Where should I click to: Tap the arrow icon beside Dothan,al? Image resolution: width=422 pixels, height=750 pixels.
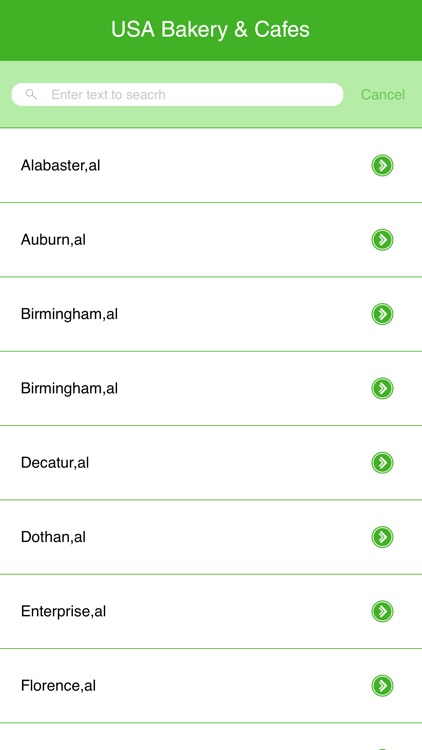[382, 537]
